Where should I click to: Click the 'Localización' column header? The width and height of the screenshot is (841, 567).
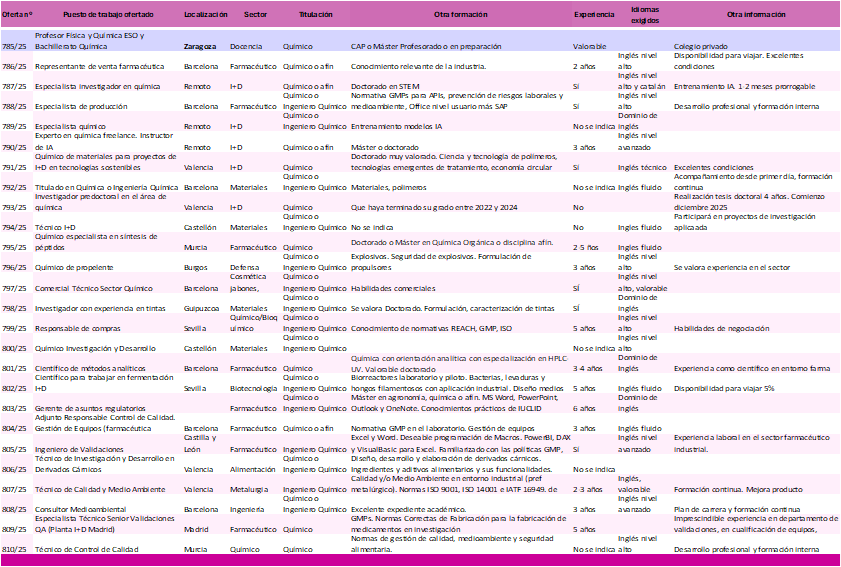(x=205, y=17)
